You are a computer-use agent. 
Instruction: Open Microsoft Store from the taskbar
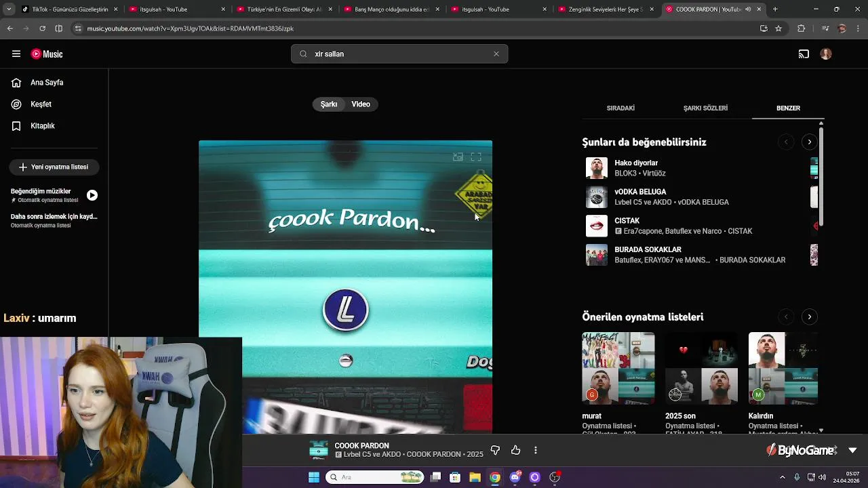[x=455, y=477]
